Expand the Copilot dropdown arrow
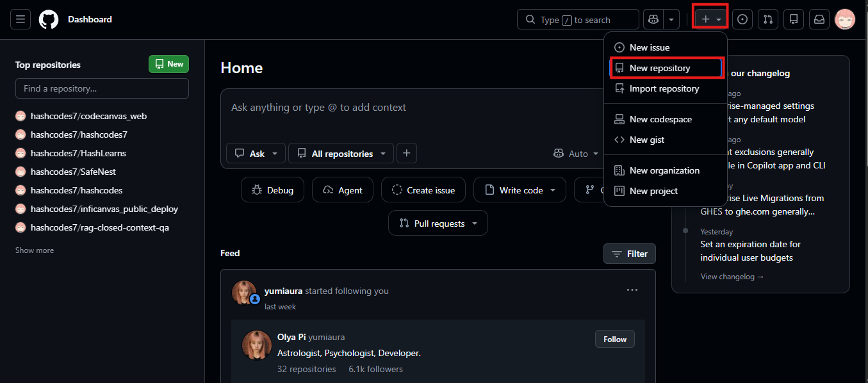The height and width of the screenshot is (383, 868). point(671,19)
